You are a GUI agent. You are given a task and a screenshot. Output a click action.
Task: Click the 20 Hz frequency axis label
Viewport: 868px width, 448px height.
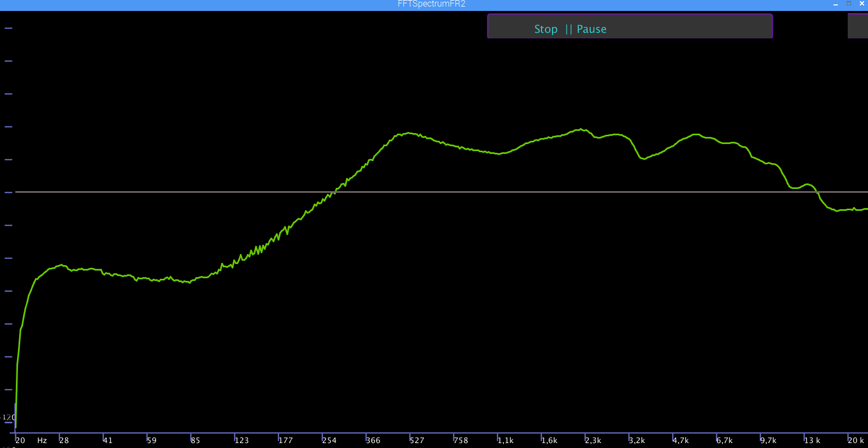click(x=20, y=440)
